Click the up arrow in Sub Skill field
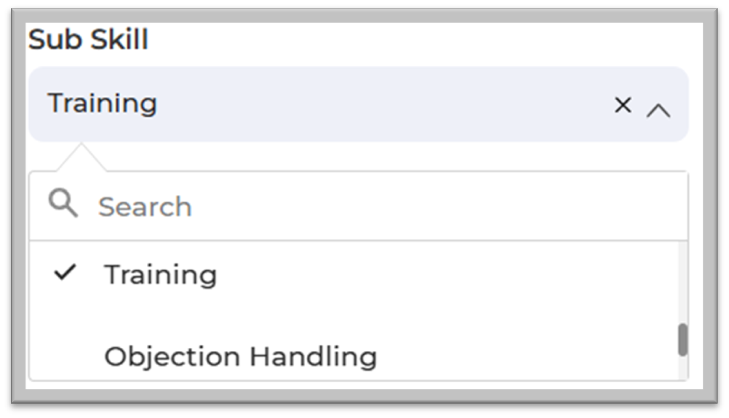The height and width of the screenshot is (418, 729). click(658, 110)
